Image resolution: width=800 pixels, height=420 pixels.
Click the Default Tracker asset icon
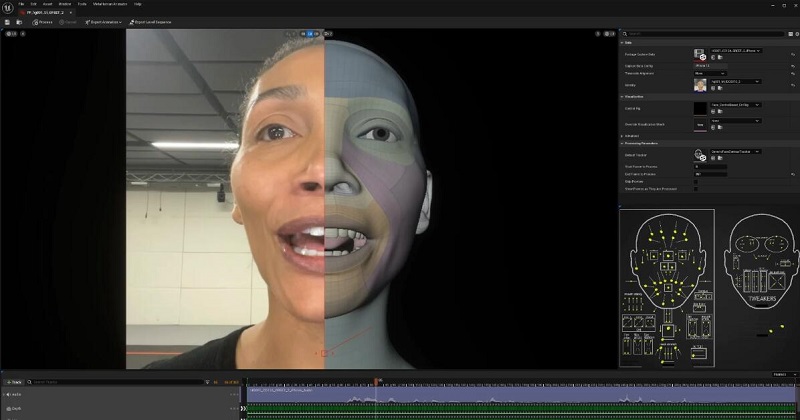(700, 154)
